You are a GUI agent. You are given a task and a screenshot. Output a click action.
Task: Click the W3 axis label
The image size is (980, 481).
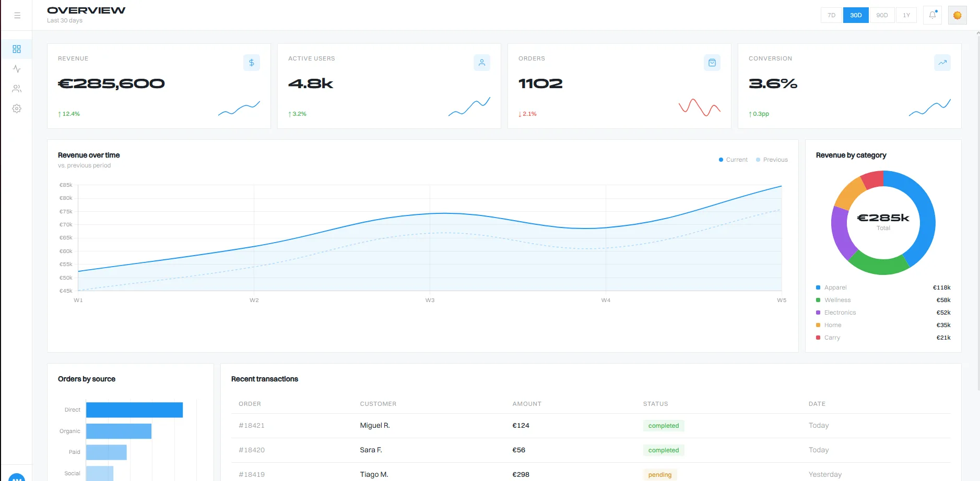[x=430, y=300]
